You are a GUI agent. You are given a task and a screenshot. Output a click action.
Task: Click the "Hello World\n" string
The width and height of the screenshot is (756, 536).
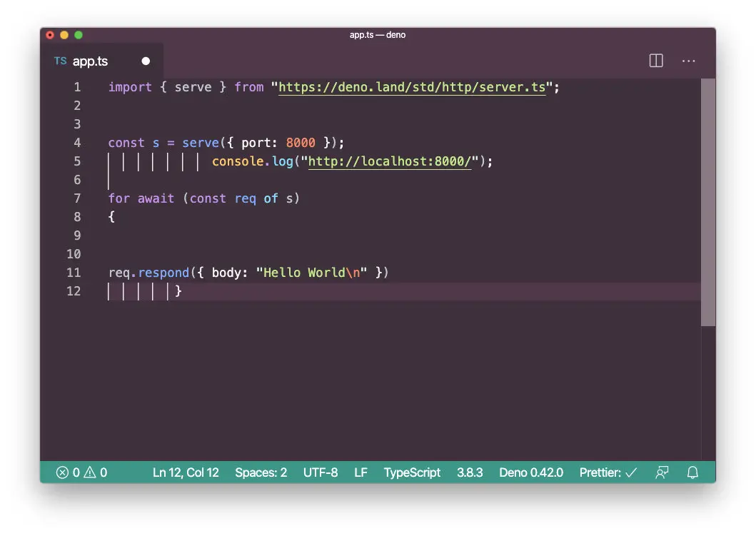pyautogui.click(x=311, y=273)
